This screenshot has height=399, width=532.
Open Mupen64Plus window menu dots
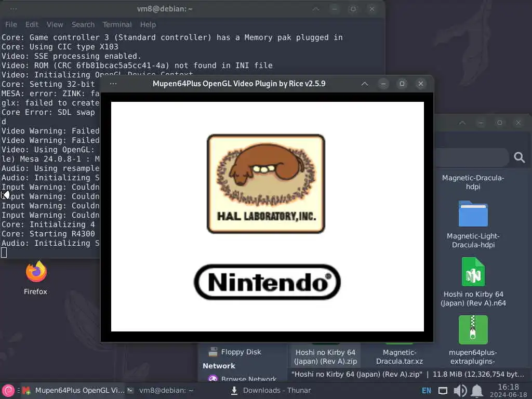(113, 84)
